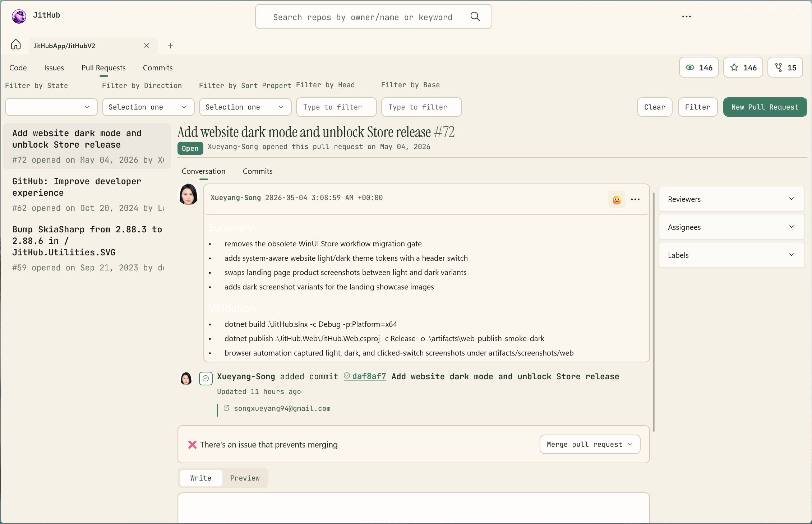Click Filter by Base input field
Screen dimensions: 812x524
click(x=421, y=107)
